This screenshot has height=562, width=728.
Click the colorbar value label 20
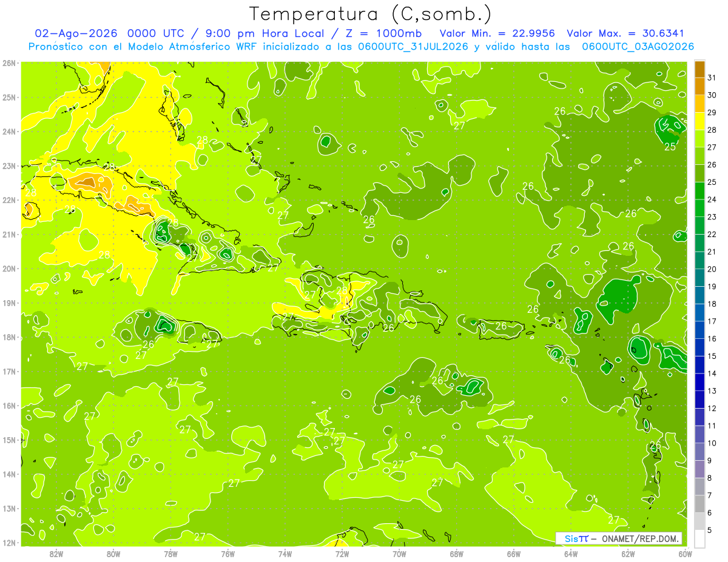point(712,269)
